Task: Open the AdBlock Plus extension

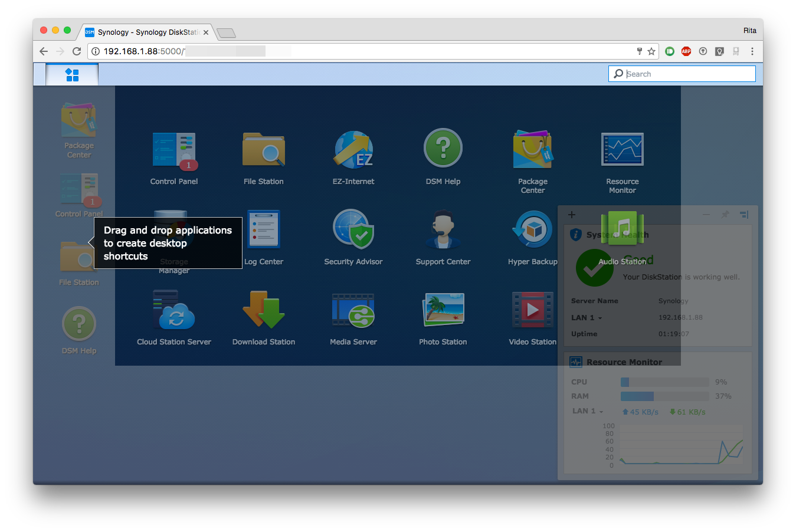Action: [x=686, y=51]
